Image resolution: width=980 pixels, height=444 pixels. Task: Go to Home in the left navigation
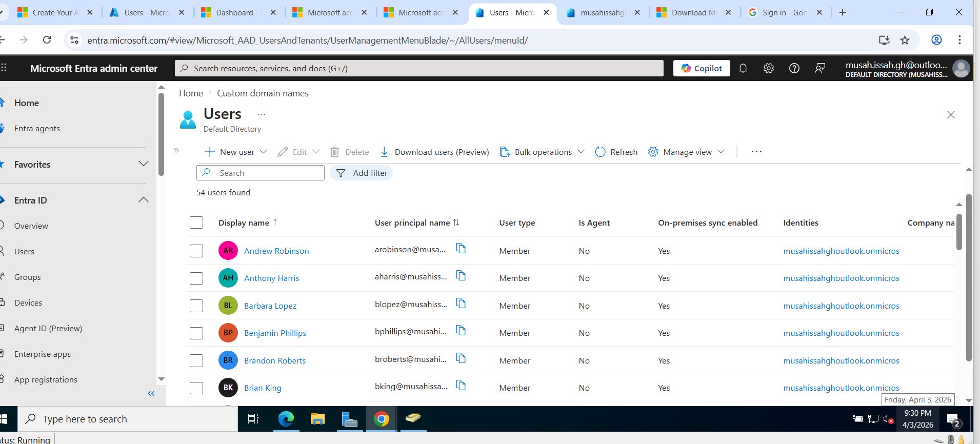(27, 103)
